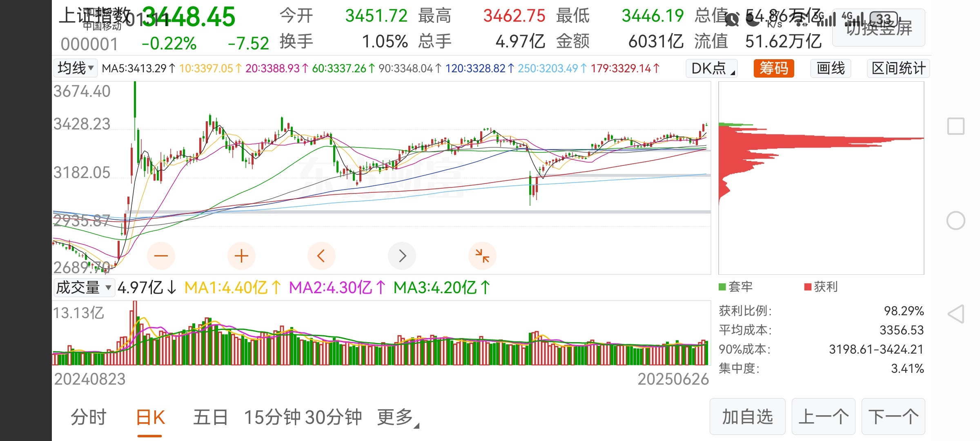
Task: Open 画线 drawing tool
Action: (831, 68)
